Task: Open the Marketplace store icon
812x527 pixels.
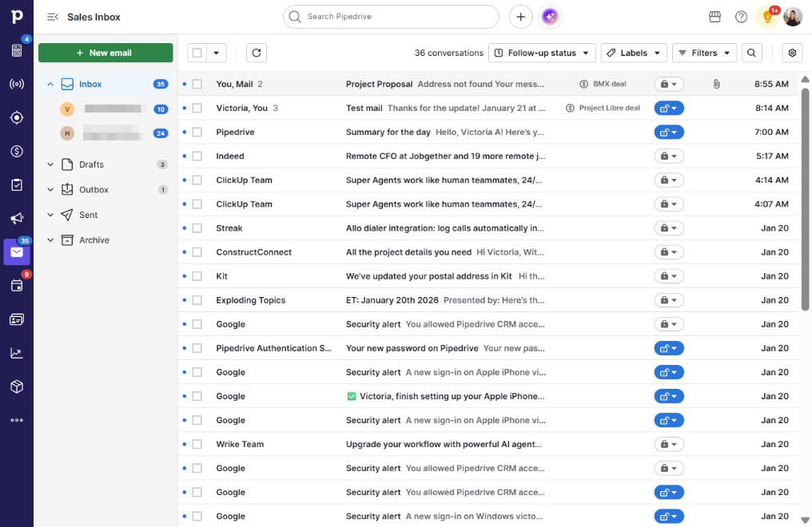Action: pos(714,17)
